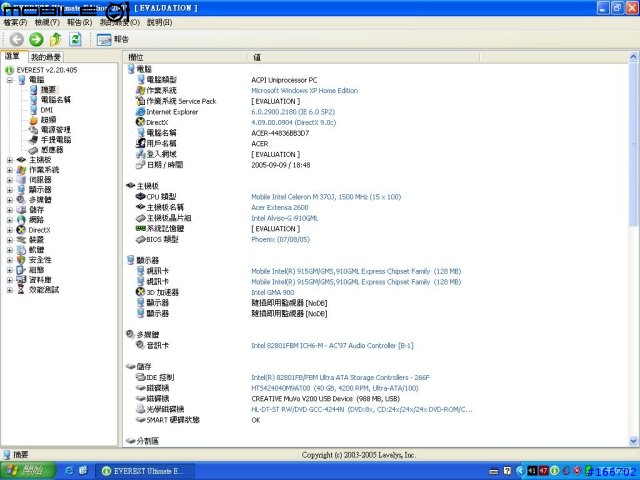This screenshot has height=480, width=640.
Task: Open the HTS424040M9AT00 hard disk link
Action: (335, 388)
